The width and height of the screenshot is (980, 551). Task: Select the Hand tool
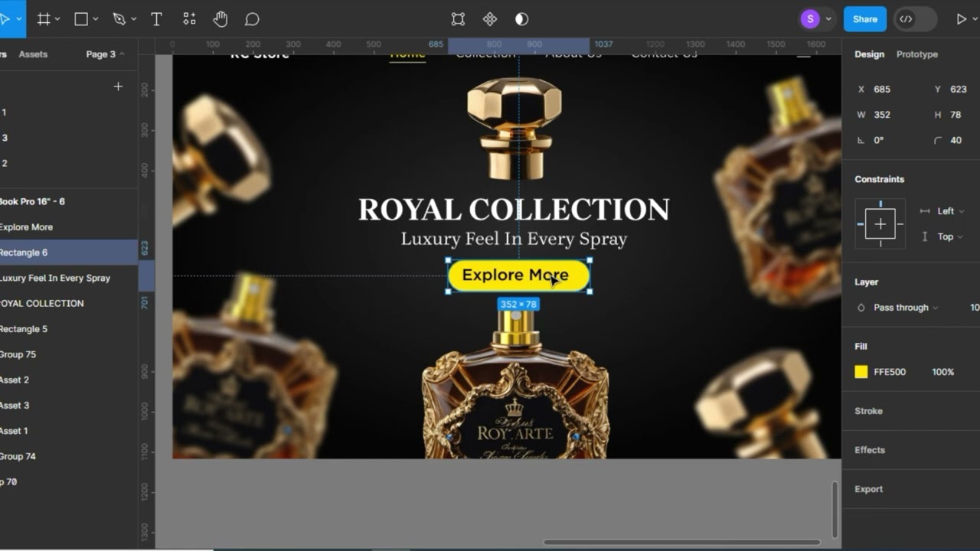(x=220, y=19)
